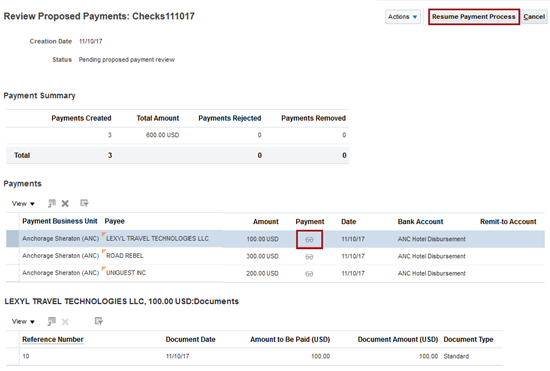Image resolution: width=550 pixels, height=371 pixels.
Task: Click Bank Account column header
Action: 420,222
